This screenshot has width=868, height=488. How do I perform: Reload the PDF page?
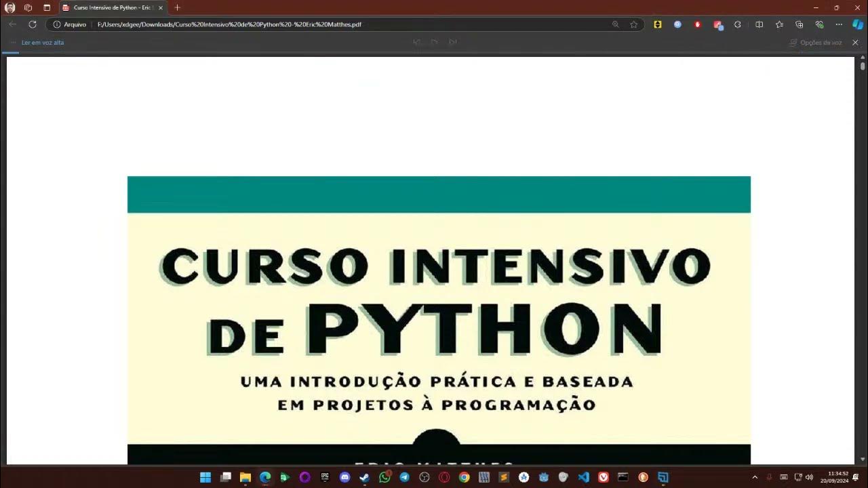[x=32, y=24]
